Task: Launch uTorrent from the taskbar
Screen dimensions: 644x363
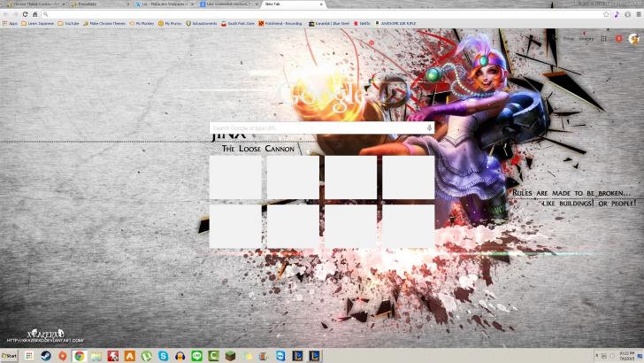Action: click(146, 356)
